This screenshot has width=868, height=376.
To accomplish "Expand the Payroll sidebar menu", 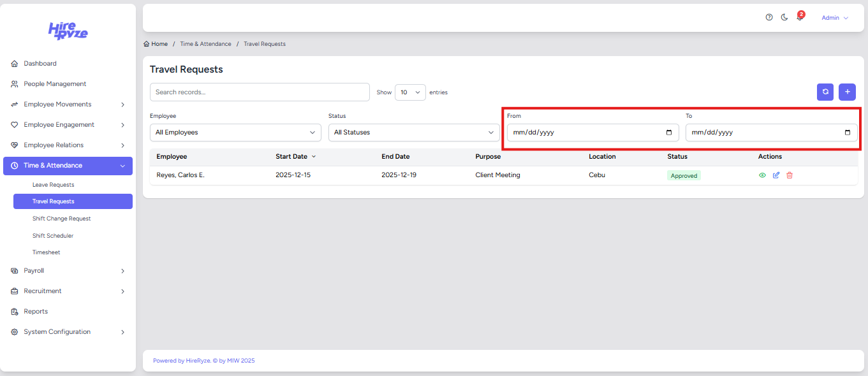I will (x=68, y=271).
